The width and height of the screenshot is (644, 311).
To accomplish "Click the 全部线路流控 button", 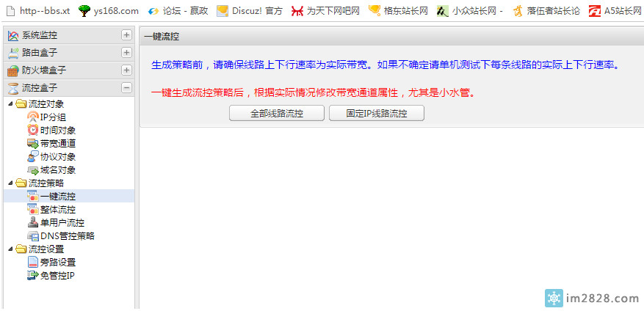I will [277, 113].
